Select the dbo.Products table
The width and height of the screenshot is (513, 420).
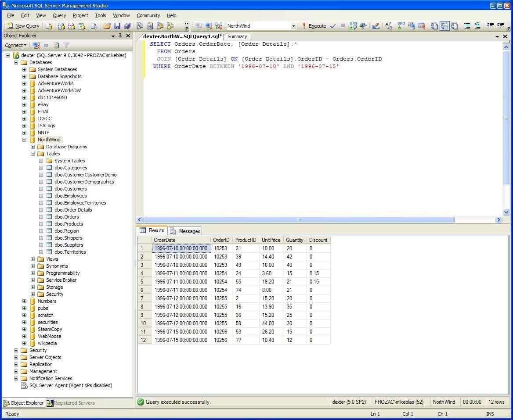[x=69, y=224]
